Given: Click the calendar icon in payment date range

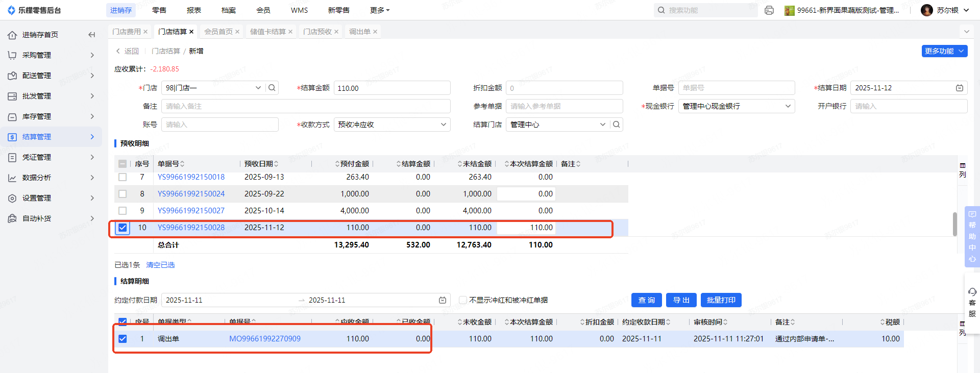Looking at the screenshot, I should coord(443,300).
